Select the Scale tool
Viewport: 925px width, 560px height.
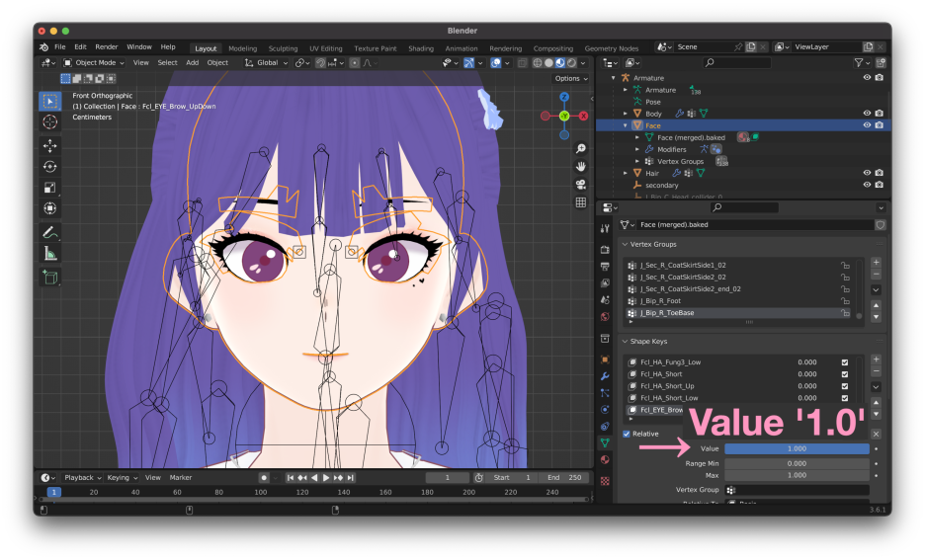[50, 188]
